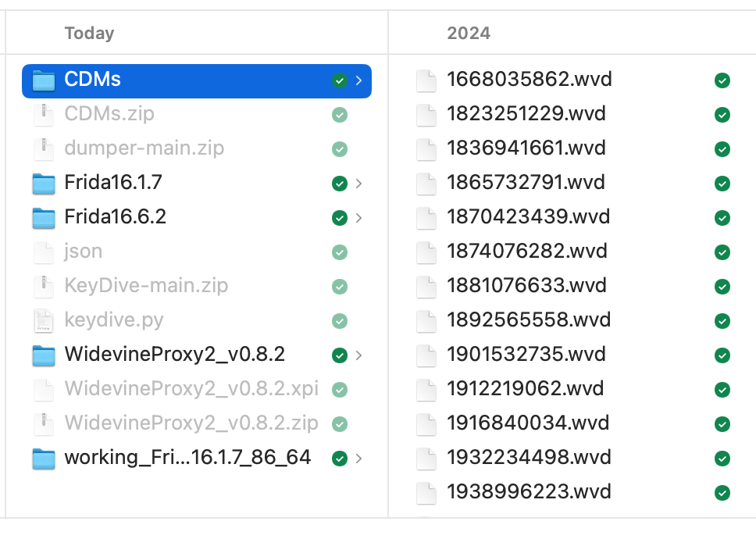
Task: Expand the Frida16.6.2 folder chevron
Action: pyautogui.click(x=358, y=218)
